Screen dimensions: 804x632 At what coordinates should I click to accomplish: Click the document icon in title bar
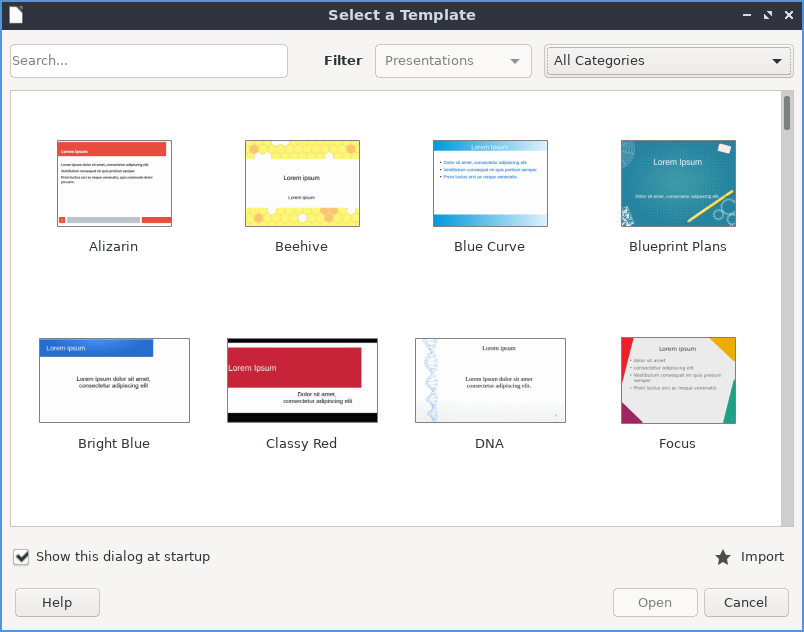pos(16,15)
